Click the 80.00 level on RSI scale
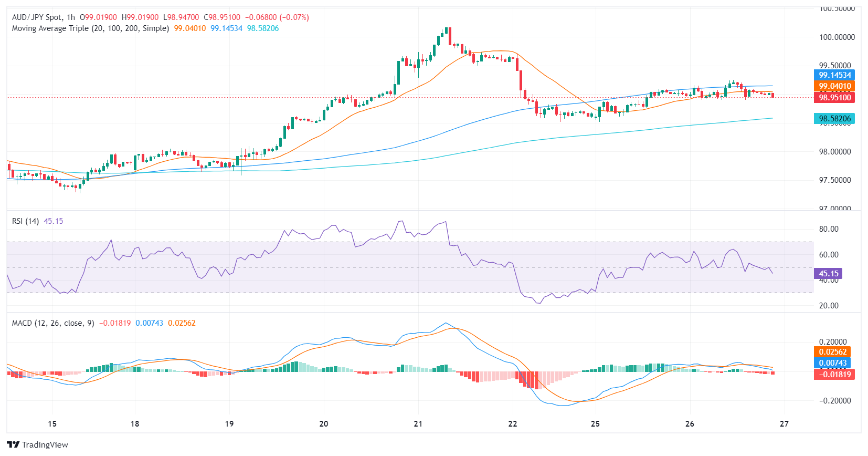868x456 pixels. [829, 229]
